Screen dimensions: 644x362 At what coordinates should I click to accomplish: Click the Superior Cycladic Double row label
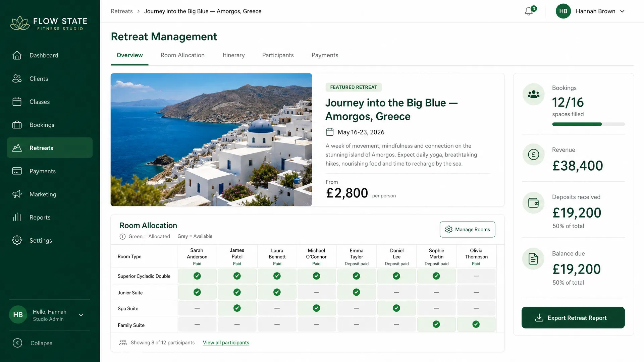(x=144, y=276)
